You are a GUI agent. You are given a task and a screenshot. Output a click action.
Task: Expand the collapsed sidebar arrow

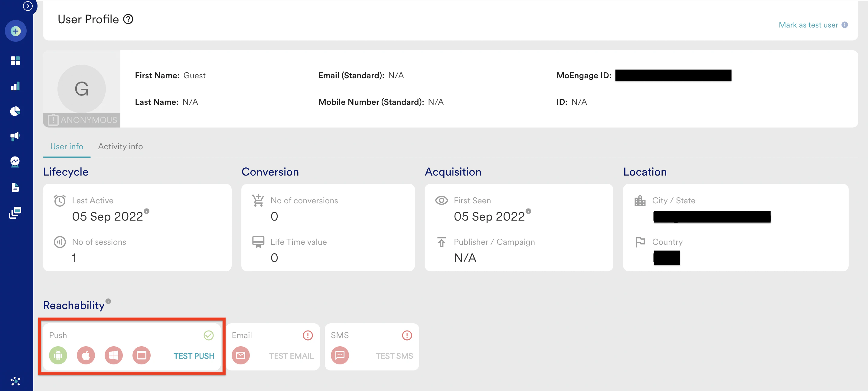pyautogui.click(x=28, y=6)
